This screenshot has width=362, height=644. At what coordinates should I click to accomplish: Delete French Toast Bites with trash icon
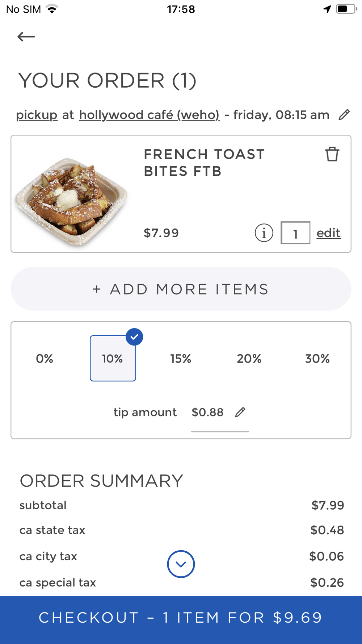click(332, 154)
